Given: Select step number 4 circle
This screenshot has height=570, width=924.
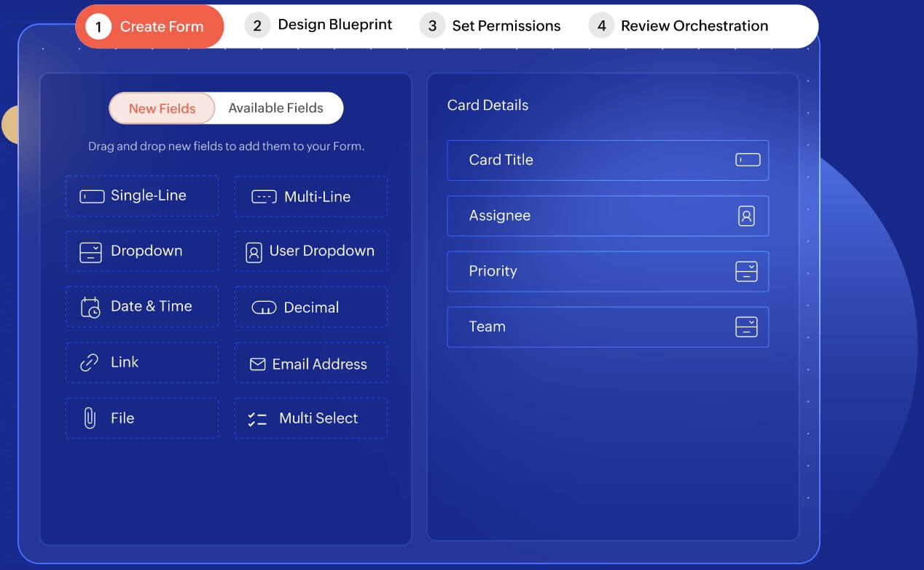Looking at the screenshot, I should (x=601, y=26).
